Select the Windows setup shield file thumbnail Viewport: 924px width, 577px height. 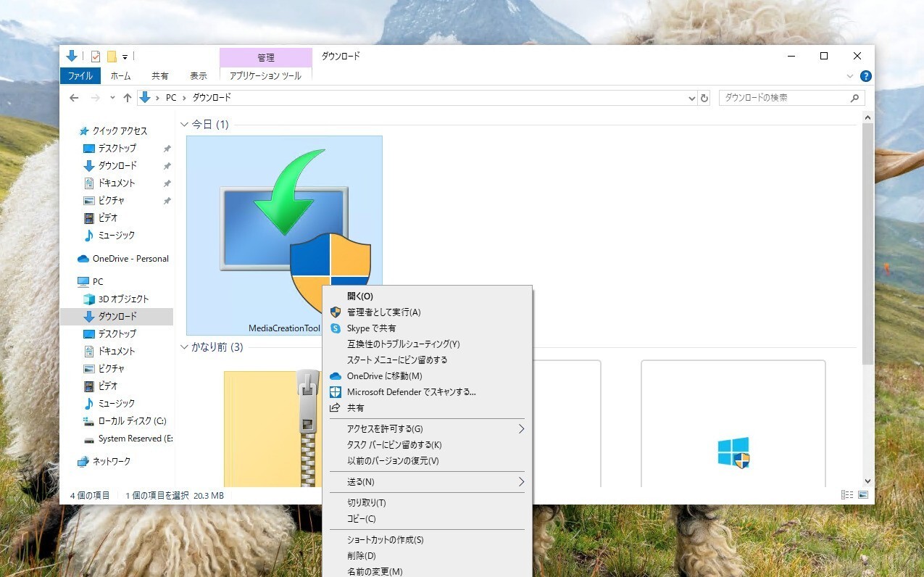pyautogui.click(x=733, y=424)
